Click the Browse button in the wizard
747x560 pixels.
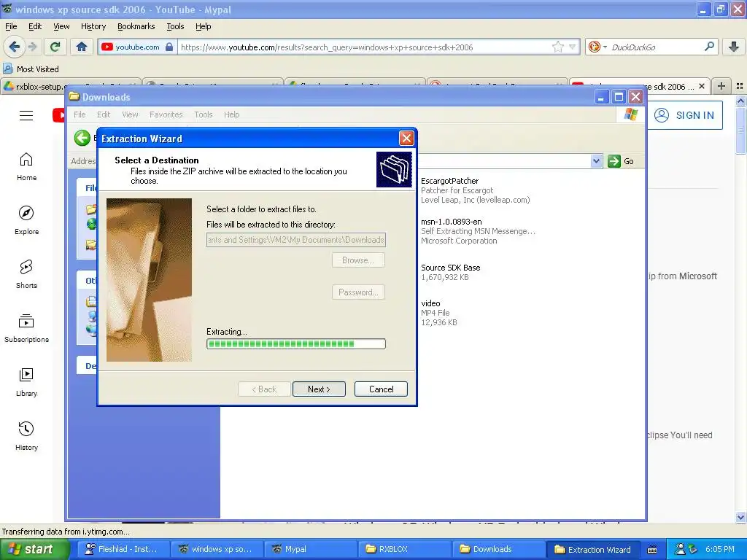tap(358, 260)
